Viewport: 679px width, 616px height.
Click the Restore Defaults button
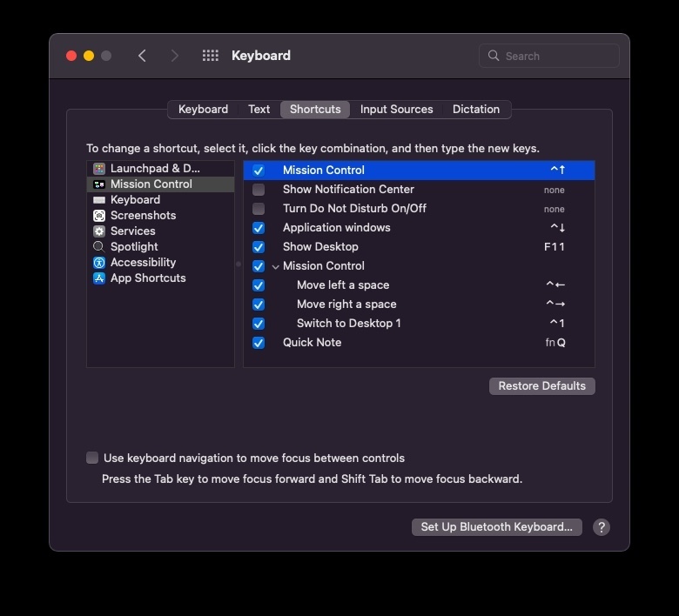point(541,385)
